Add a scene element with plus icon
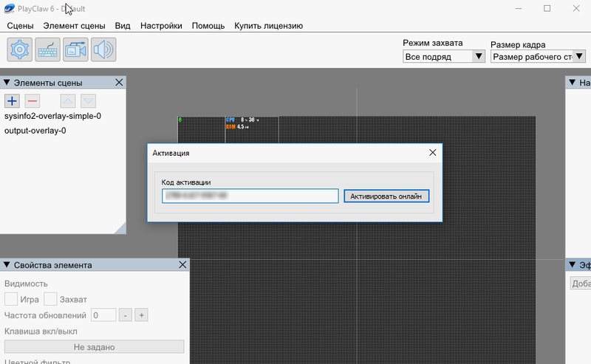This screenshot has height=364, width=591. [13, 101]
